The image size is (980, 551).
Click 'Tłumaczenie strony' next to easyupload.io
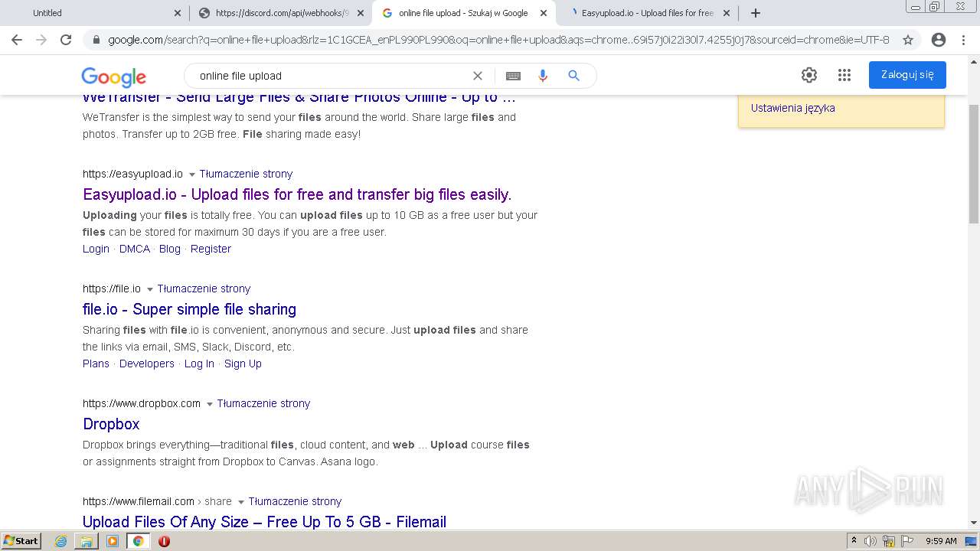tap(246, 174)
